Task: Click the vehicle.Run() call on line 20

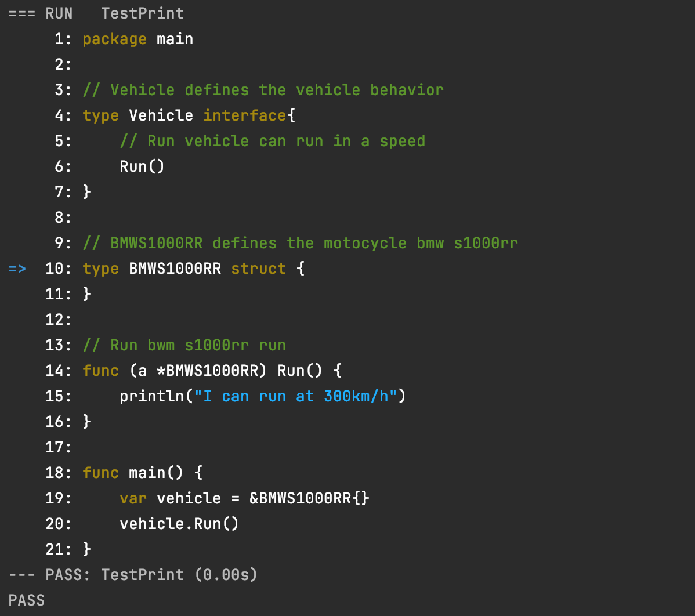Action: coord(179,524)
